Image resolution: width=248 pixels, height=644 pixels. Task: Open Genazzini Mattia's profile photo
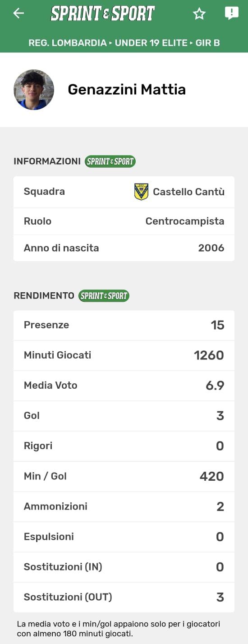pos(34,90)
